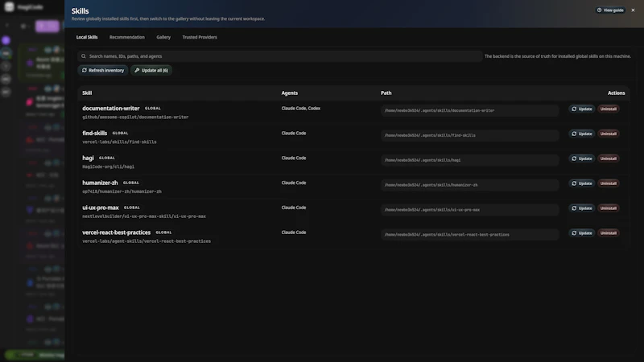The image size is (644, 362).
Task: Click the Path column header
Action: tap(386, 93)
